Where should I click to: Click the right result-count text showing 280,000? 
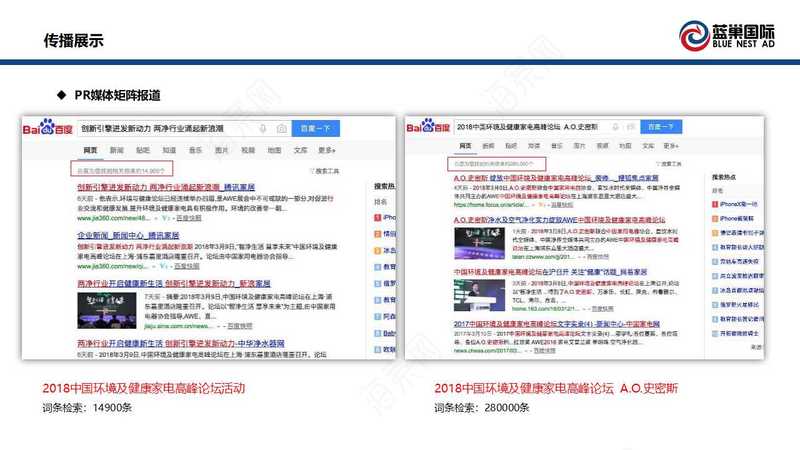[493, 164]
